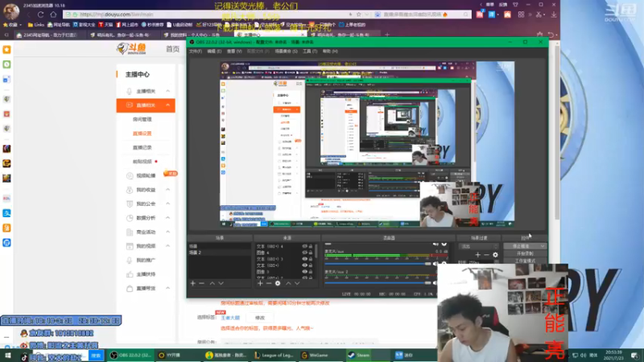
Task: Toggle the lock on the 文本 (GDI+) 3 source
Action: click(x=311, y=259)
